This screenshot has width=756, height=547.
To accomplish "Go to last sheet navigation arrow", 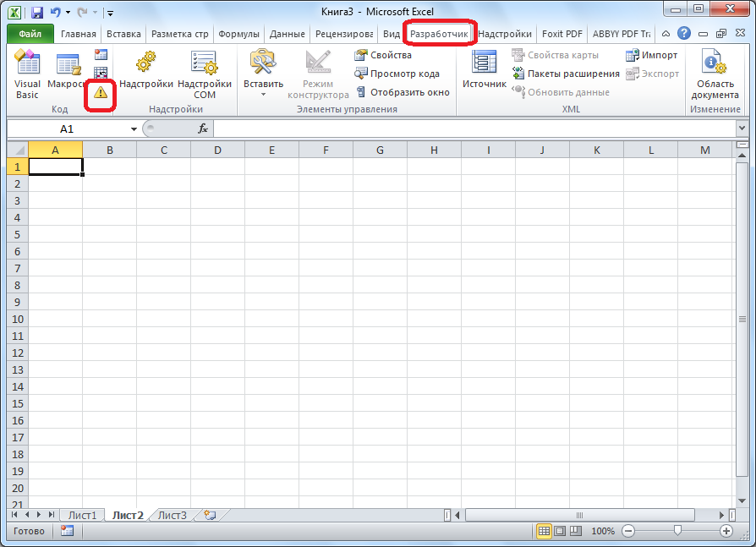I will click(51, 515).
